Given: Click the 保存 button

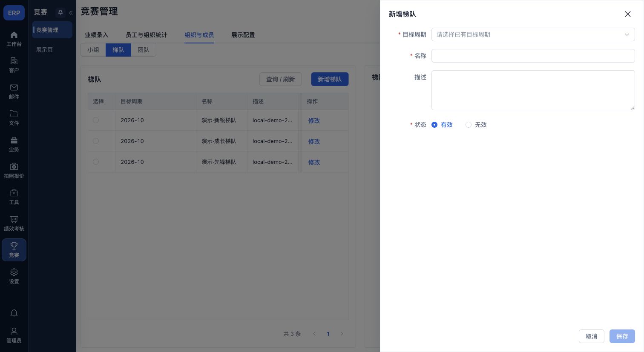Looking at the screenshot, I should coord(622,336).
